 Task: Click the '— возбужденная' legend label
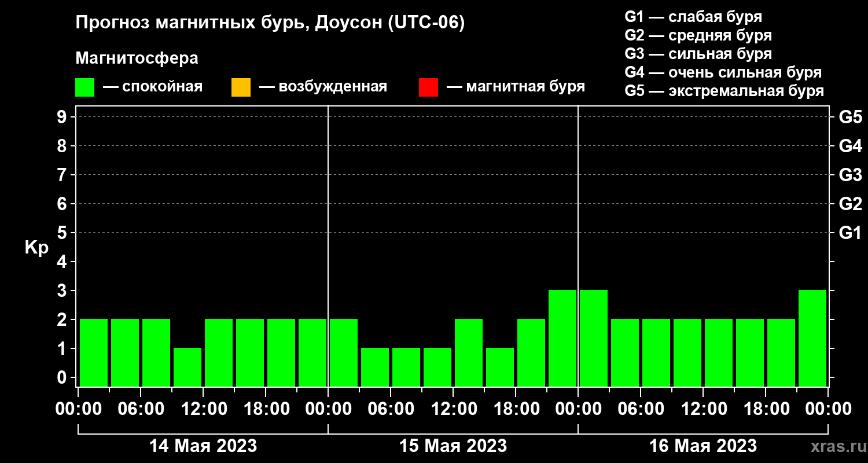pyautogui.click(x=323, y=87)
